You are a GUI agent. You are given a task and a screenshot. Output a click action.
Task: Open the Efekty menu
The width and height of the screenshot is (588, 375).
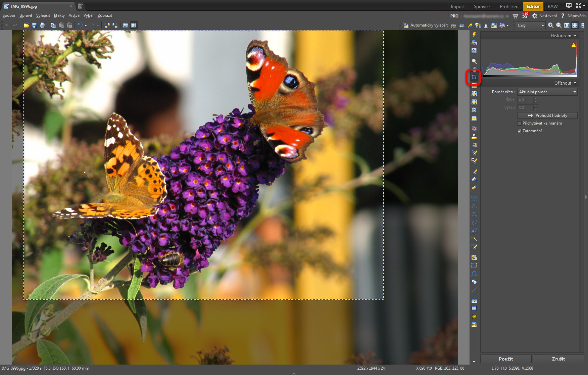pos(59,15)
